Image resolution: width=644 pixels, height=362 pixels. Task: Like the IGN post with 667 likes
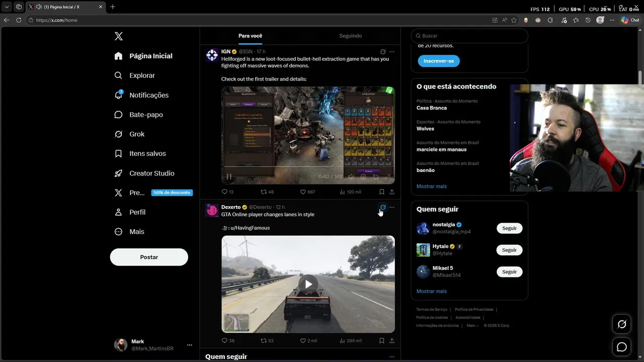coord(307,192)
